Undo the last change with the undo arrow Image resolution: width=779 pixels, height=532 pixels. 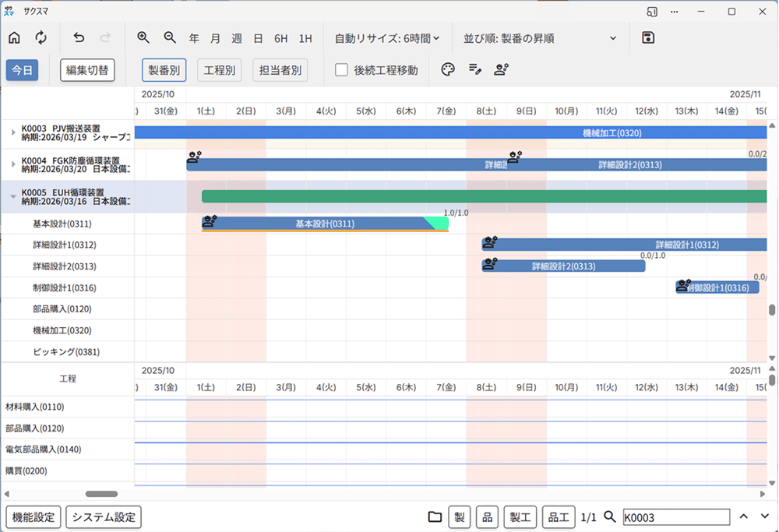tap(78, 37)
